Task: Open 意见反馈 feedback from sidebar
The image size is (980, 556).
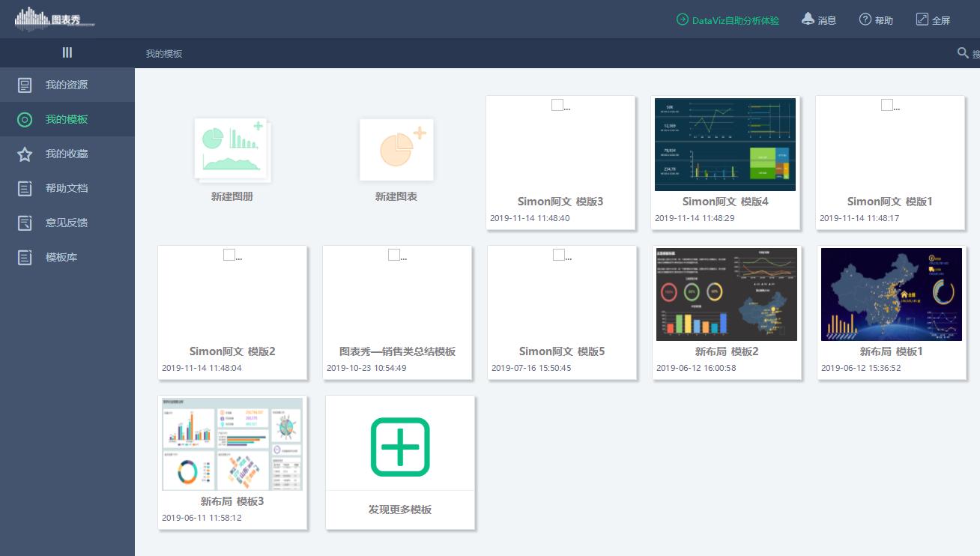Action: 67,223
